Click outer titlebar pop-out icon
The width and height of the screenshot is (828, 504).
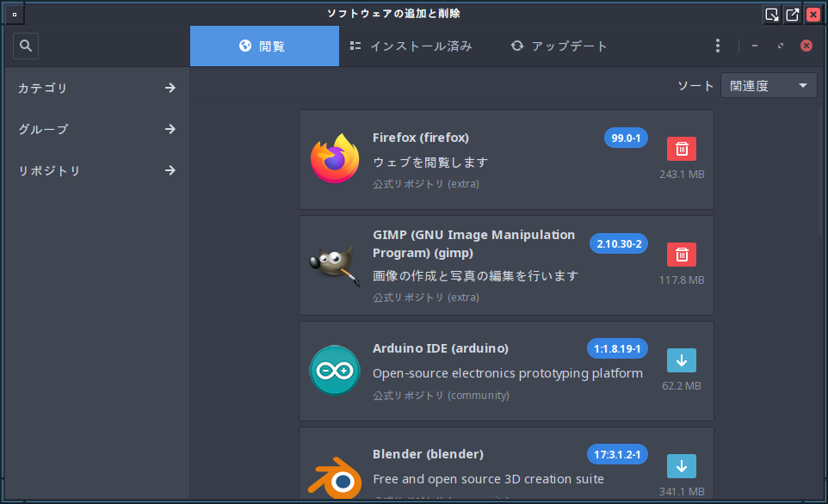(x=792, y=15)
